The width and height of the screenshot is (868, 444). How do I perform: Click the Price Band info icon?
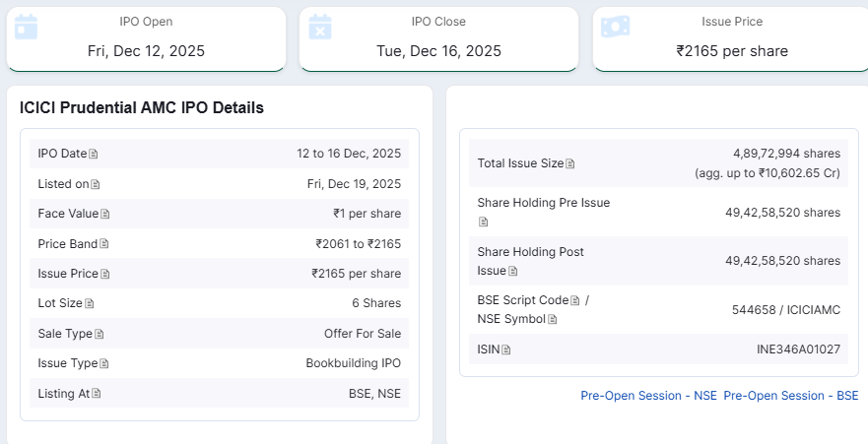[x=104, y=244]
